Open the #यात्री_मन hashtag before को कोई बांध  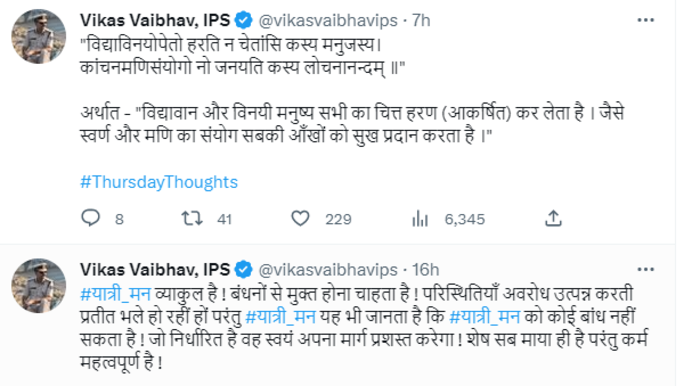[484, 317]
